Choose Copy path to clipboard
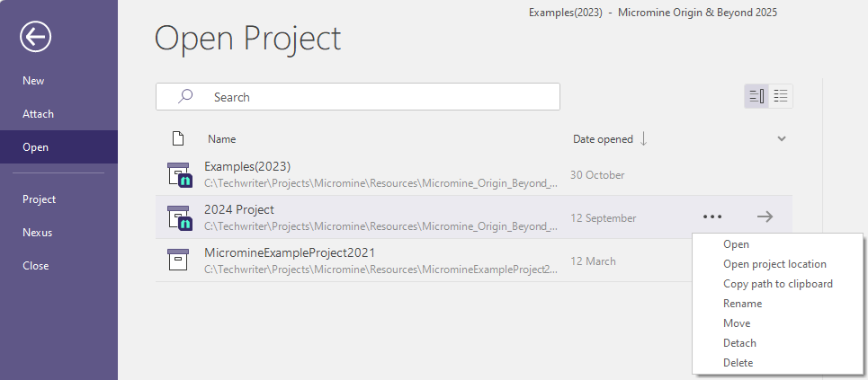Image resolution: width=868 pixels, height=380 pixels. tap(778, 284)
